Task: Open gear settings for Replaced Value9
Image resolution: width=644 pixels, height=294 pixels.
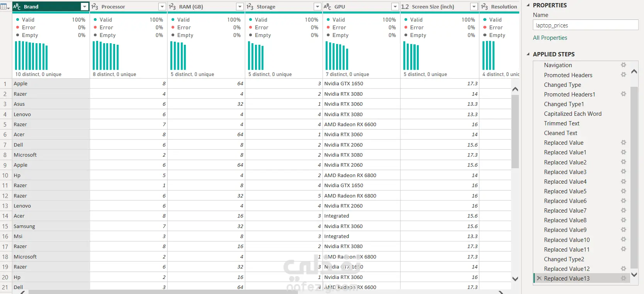Action: point(624,230)
